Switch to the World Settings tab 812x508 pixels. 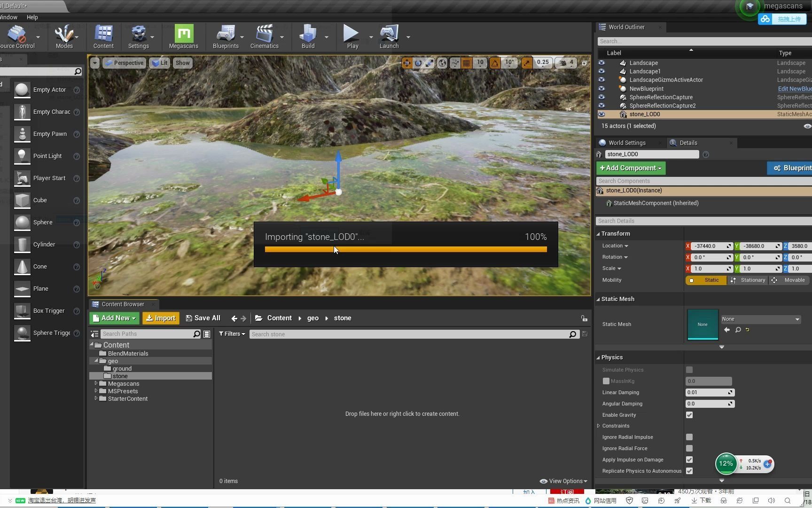coord(628,143)
